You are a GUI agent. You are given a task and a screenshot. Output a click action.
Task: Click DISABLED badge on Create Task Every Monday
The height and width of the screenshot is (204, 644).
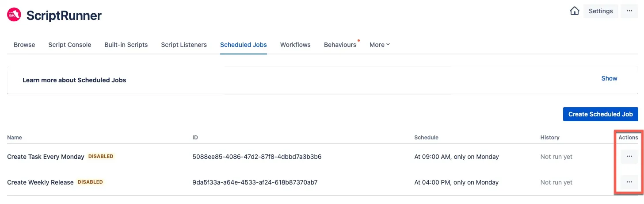tap(101, 156)
